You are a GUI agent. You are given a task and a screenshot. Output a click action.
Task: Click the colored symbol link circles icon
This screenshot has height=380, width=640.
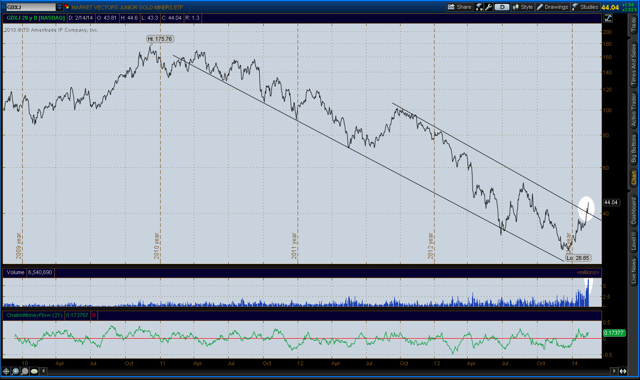point(67,7)
